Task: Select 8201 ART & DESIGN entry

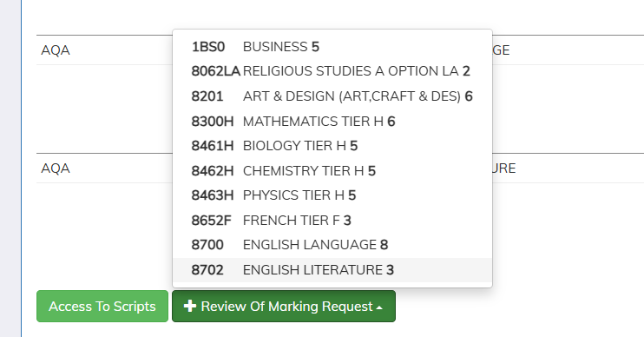Action: click(332, 96)
